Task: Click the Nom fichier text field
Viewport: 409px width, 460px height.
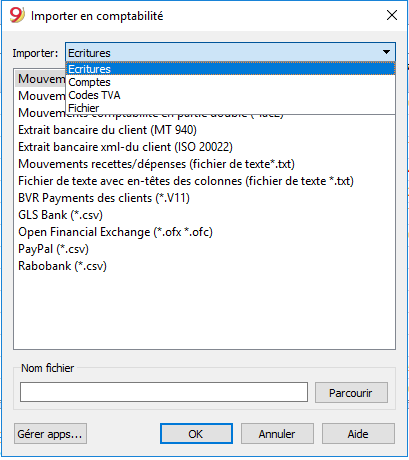Action: pyautogui.click(x=164, y=392)
